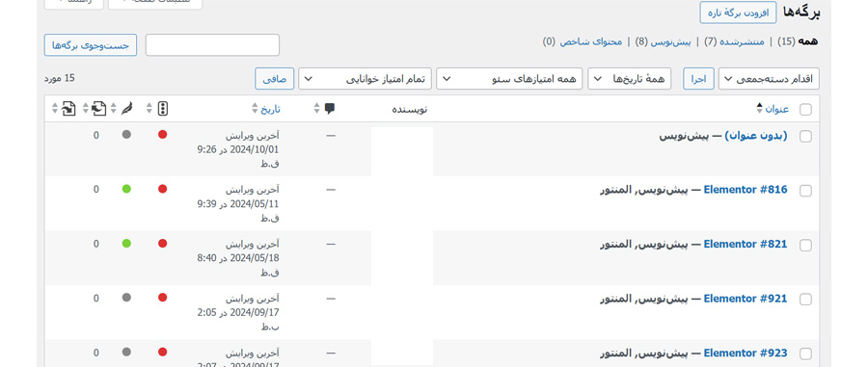This screenshot has height=367, width=868.
Task: Click grey readability dot in Elementor #921 row
Action: point(126,298)
